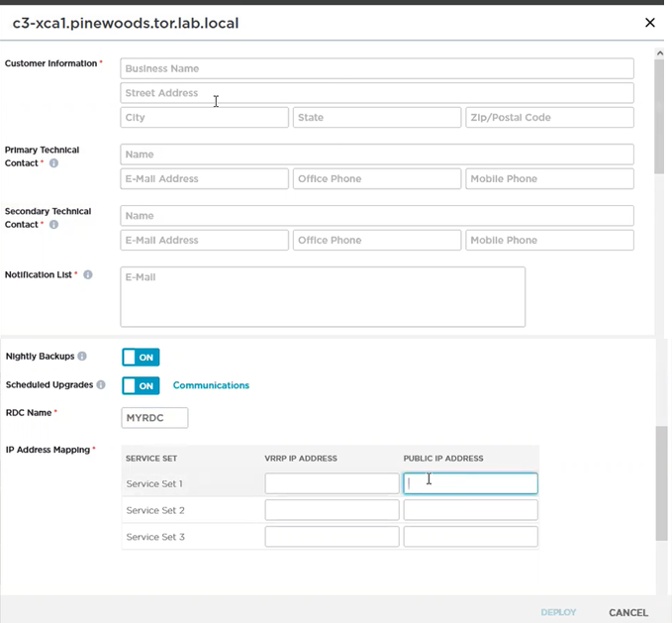Select the Primary Technical Contact Name field
672x623 pixels.
tap(376, 155)
